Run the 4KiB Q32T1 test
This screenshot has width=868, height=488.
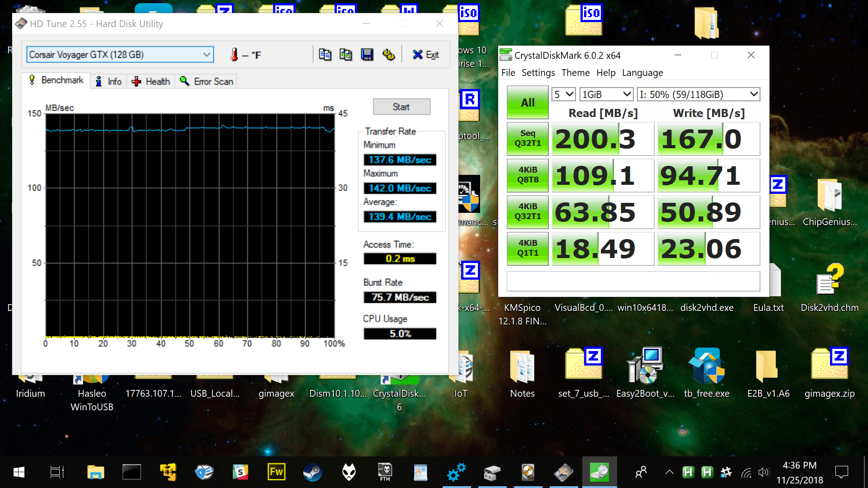tap(528, 212)
